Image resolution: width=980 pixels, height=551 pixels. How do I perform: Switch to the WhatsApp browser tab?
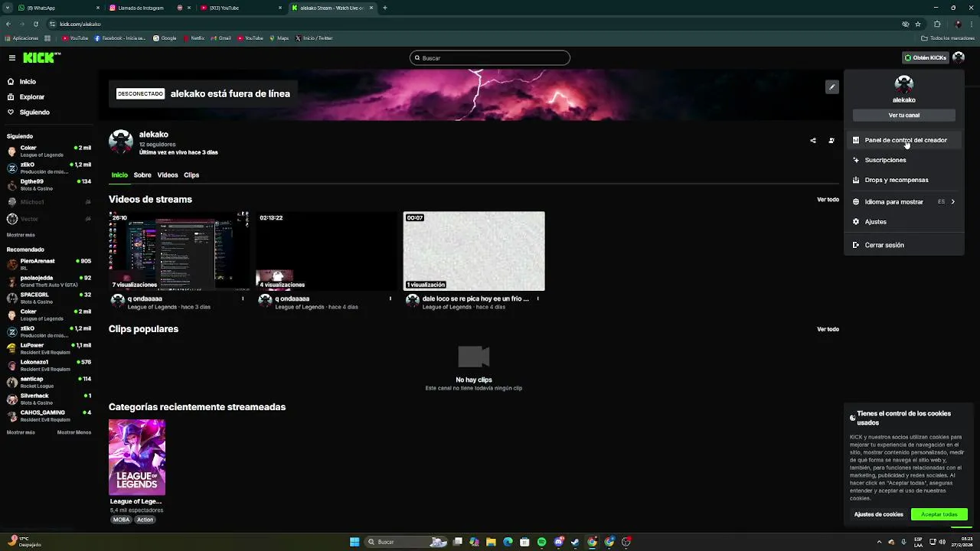point(57,8)
